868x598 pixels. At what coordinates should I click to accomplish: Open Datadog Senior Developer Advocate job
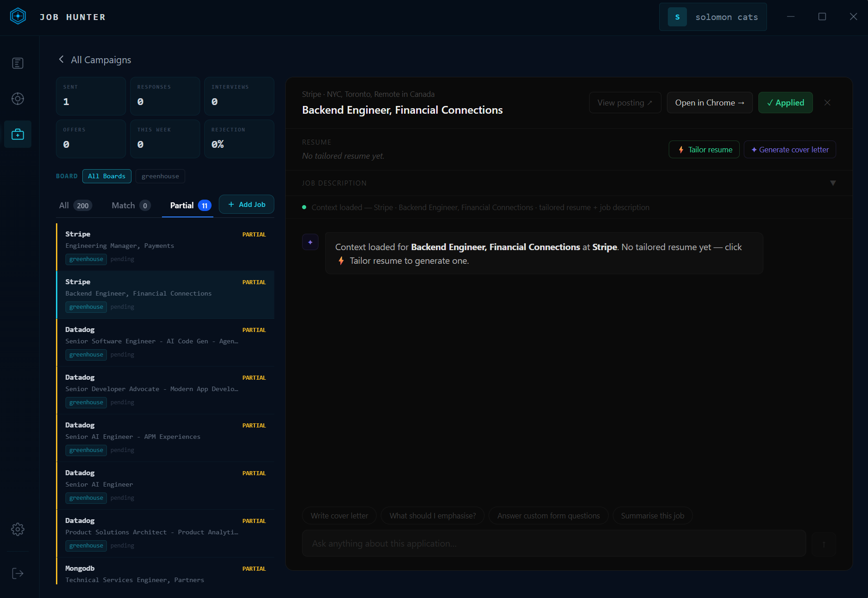coord(166,390)
